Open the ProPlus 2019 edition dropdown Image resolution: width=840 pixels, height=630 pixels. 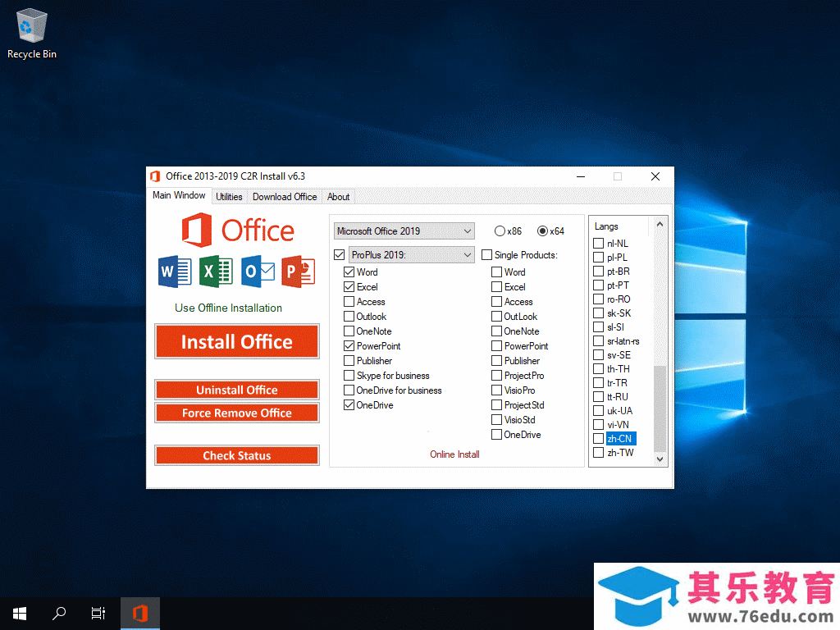tap(412, 254)
